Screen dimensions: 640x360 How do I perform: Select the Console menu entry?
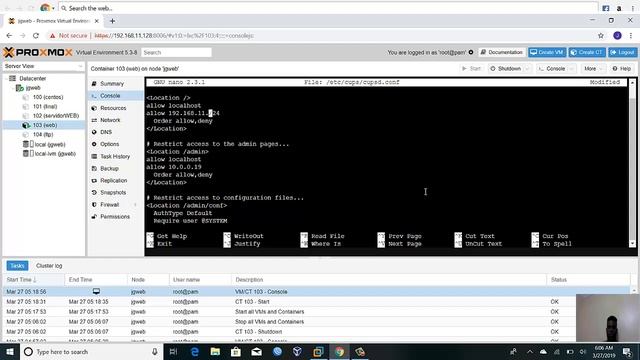point(110,96)
